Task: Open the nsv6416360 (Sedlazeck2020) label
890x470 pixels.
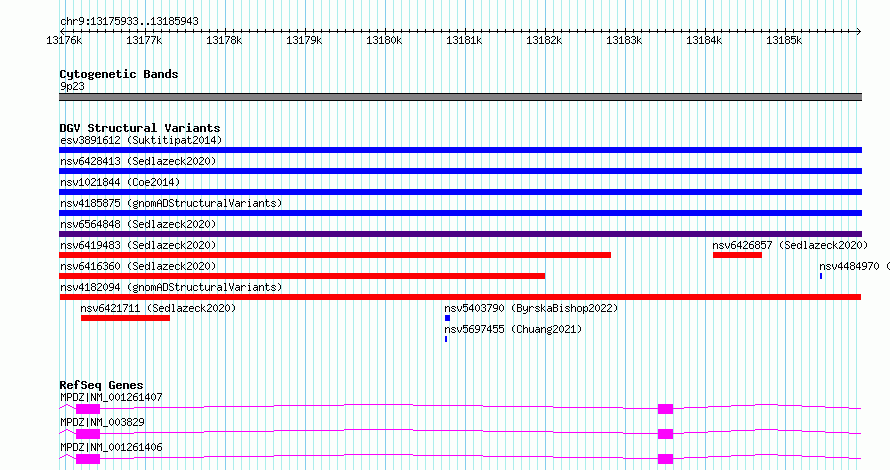Action: tap(138, 266)
